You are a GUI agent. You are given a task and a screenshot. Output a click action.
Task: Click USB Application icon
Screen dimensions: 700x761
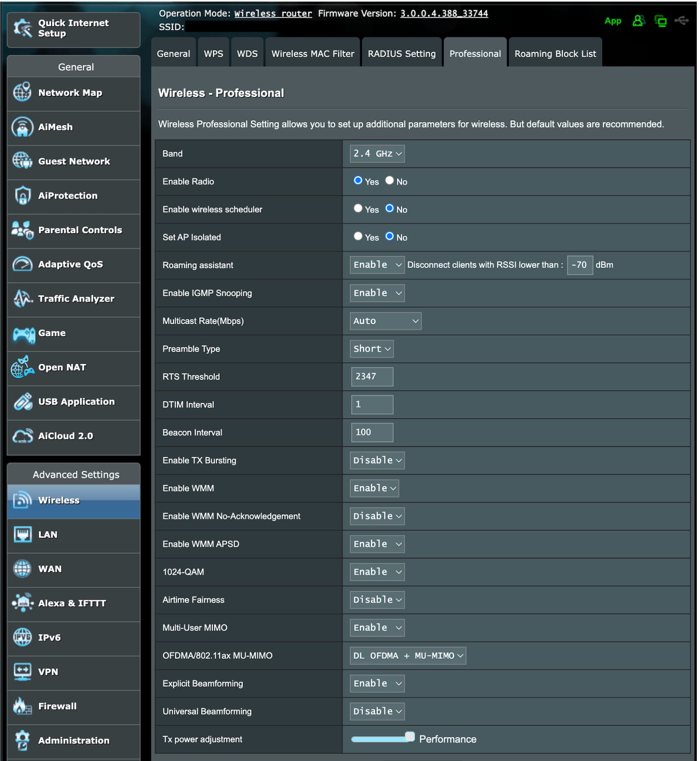click(23, 402)
